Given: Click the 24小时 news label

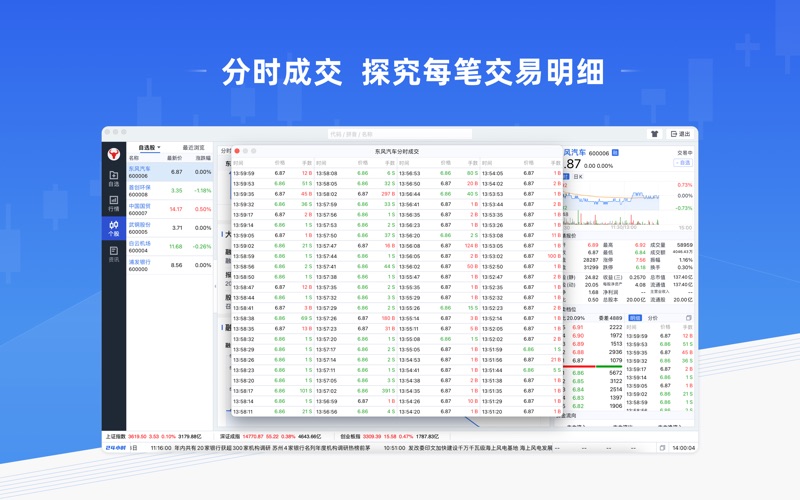Looking at the screenshot, I should click(x=116, y=448).
